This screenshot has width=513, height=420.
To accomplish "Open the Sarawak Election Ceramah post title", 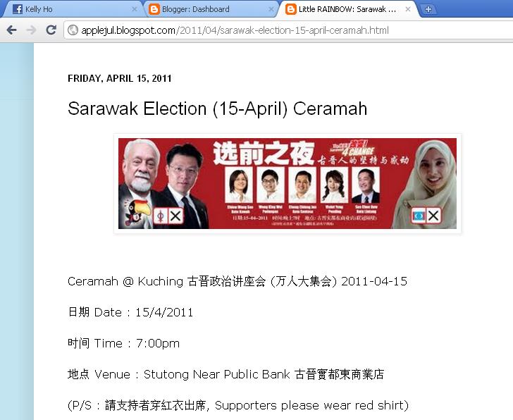I will coord(217,109).
